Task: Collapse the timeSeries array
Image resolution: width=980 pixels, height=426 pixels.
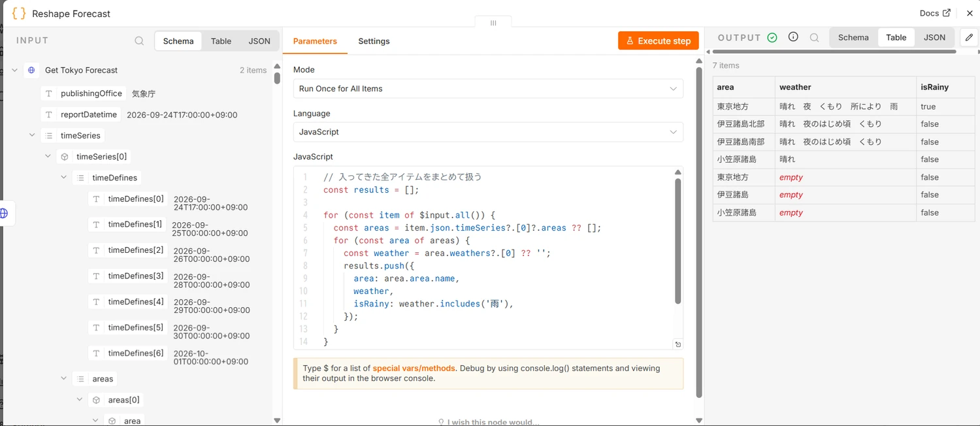Action: (x=32, y=135)
